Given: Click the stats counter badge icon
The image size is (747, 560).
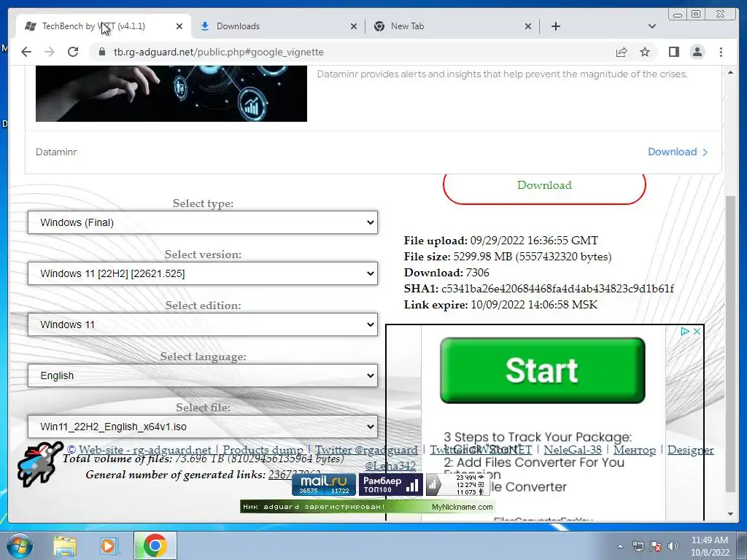Looking at the screenshot, I should coord(457,485).
